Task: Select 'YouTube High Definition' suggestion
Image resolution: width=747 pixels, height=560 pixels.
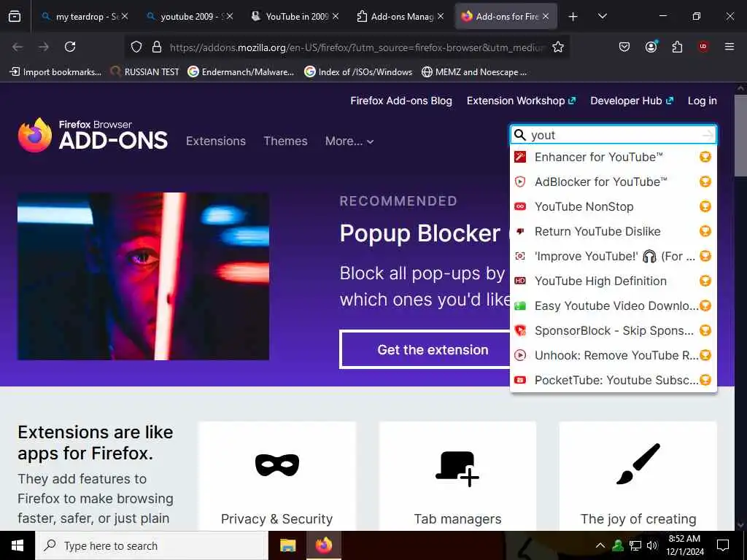Action: click(x=613, y=281)
